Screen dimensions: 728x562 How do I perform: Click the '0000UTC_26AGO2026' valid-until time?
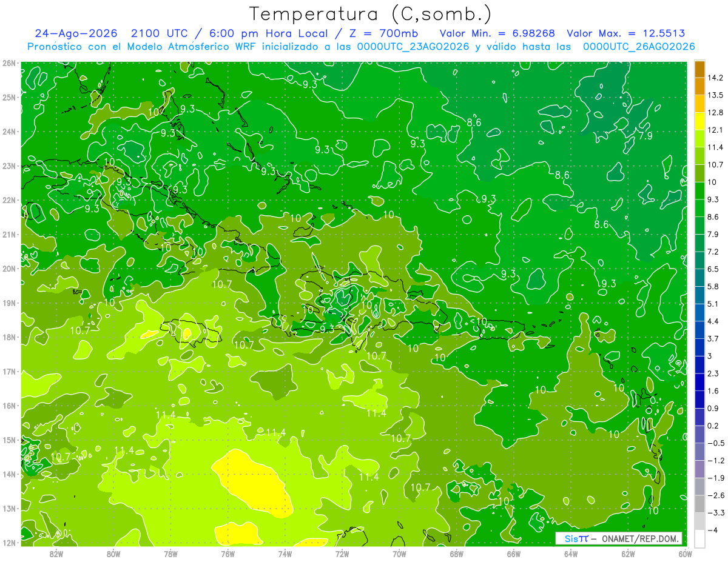(639, 47)
